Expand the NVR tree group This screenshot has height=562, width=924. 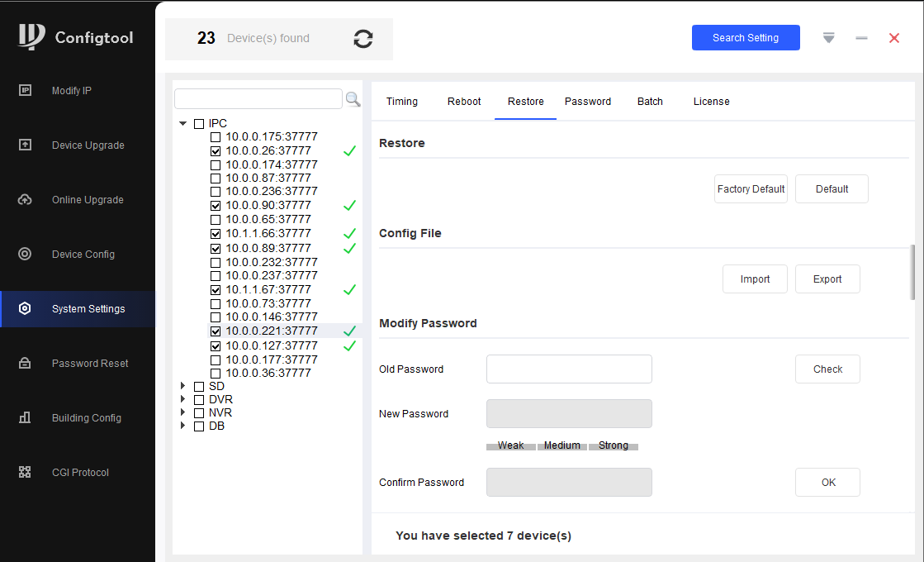pyautogui.click(x=183, y=412)
